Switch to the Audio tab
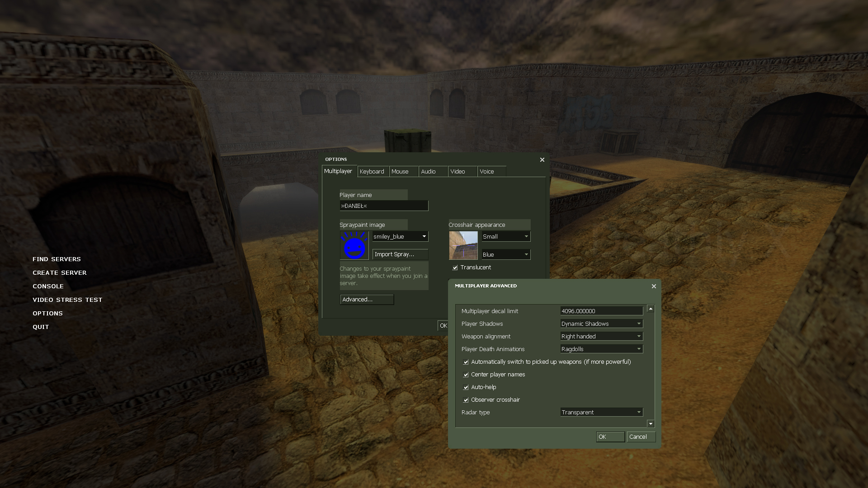The height and width of the screenshot is (488, 868). (428, 172)
